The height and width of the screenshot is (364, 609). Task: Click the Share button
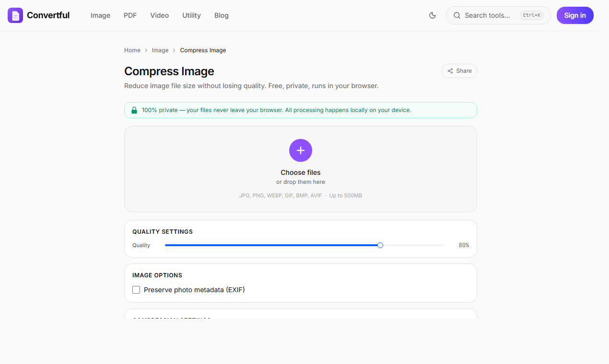[459, 71]
